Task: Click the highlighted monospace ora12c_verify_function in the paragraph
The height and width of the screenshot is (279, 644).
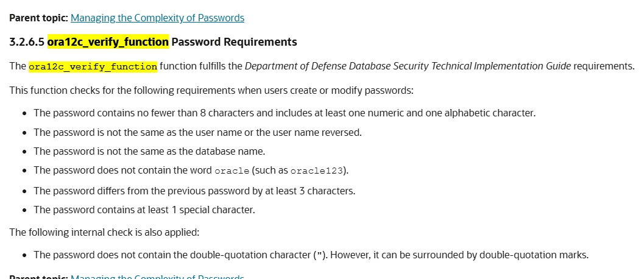Action: (93, 66)
